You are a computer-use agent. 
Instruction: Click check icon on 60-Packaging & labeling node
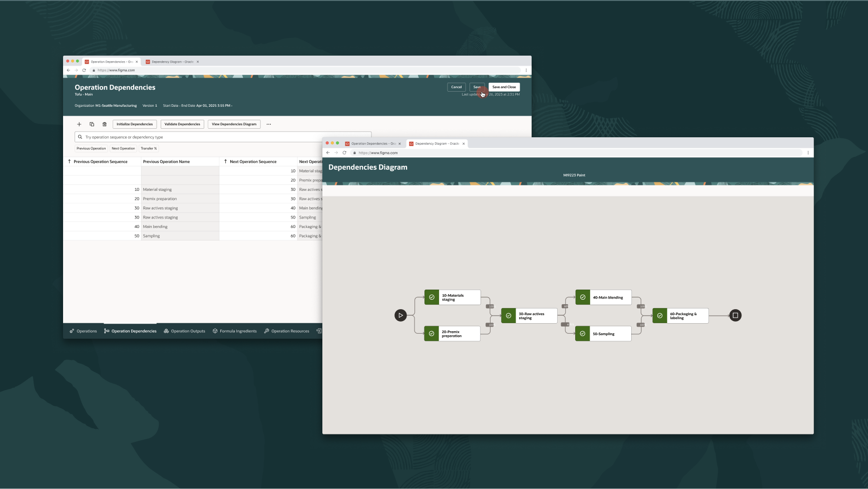(660, 316)
